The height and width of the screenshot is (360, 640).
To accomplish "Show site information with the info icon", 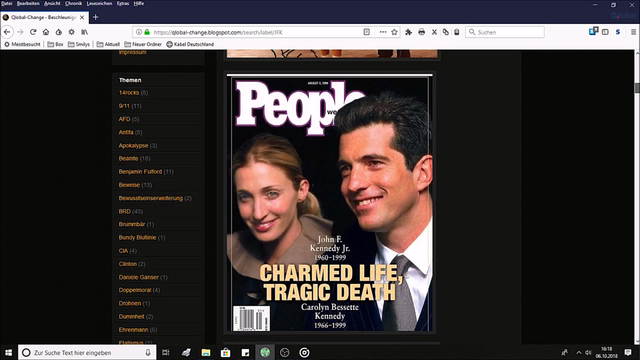I will 139,32.
